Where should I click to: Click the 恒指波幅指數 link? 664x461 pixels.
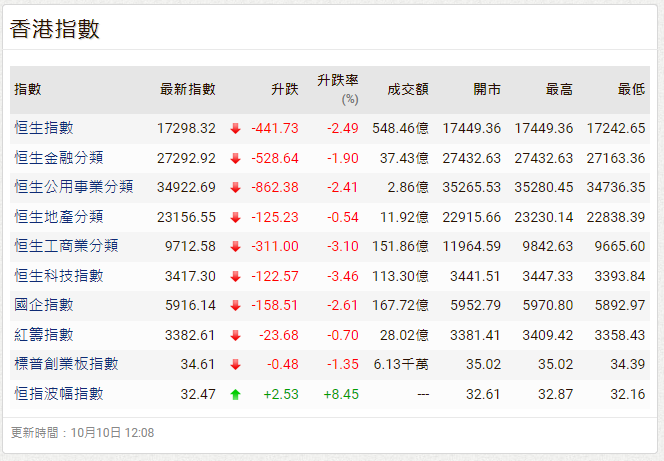coord(59,394)
